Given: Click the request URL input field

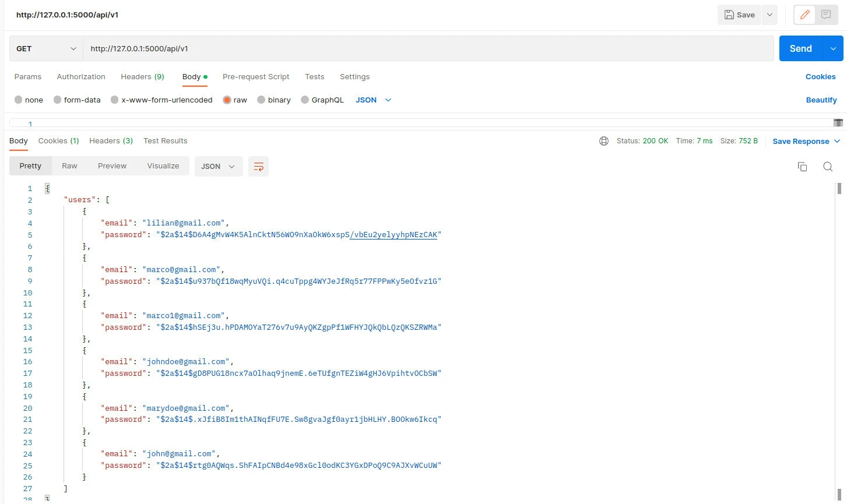Looking at the screenshot, I should [428, 49].
